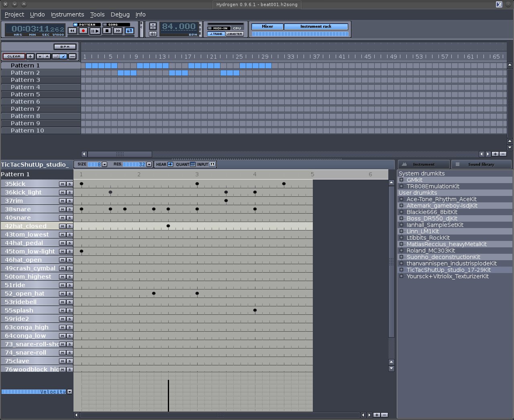Toggle quantize grid icon

(193, 164)
